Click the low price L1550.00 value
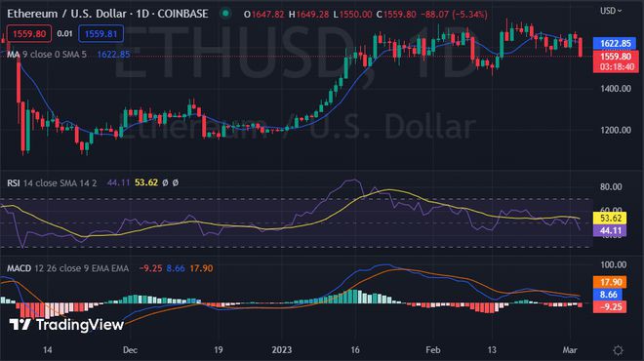 [352, 14]
